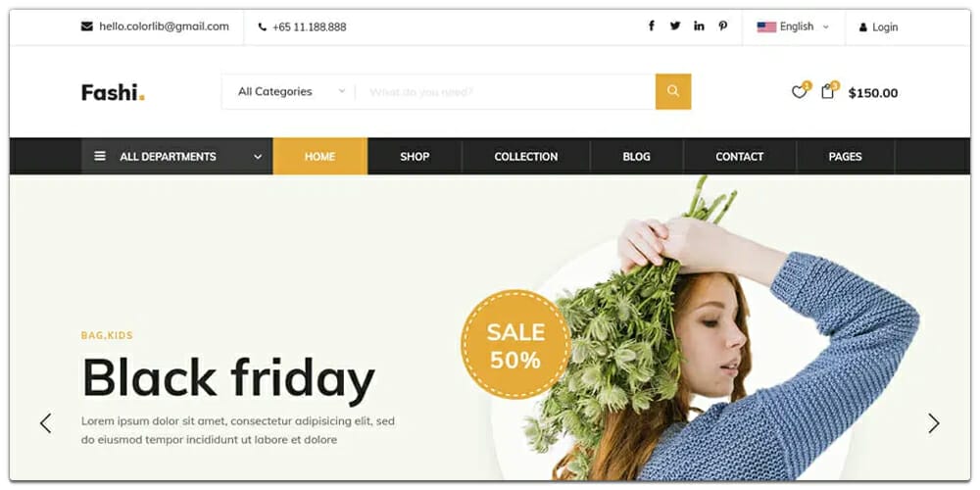Open the All Categories dropdown
980x490 pixels.
point(289,91)
